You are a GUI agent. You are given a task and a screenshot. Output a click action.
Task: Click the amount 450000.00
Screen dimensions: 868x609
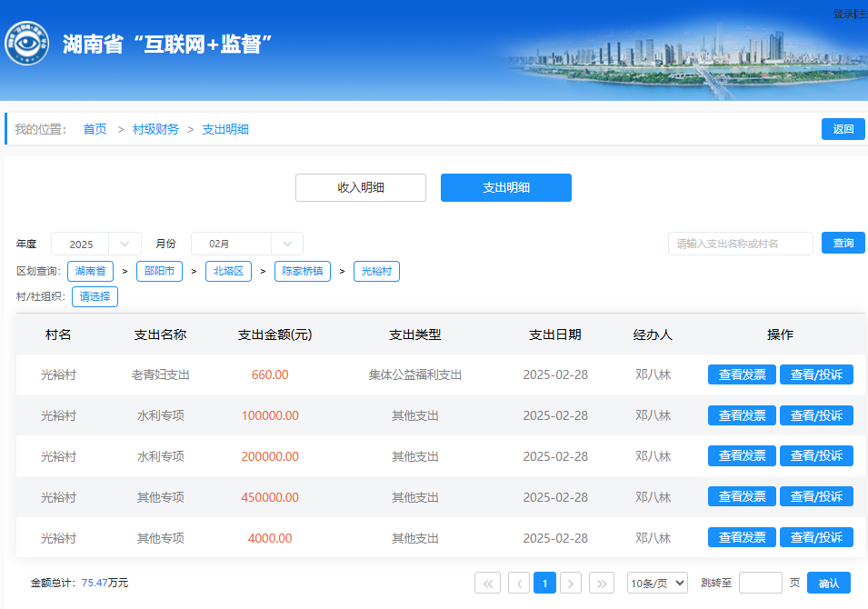tap(270, 497)
